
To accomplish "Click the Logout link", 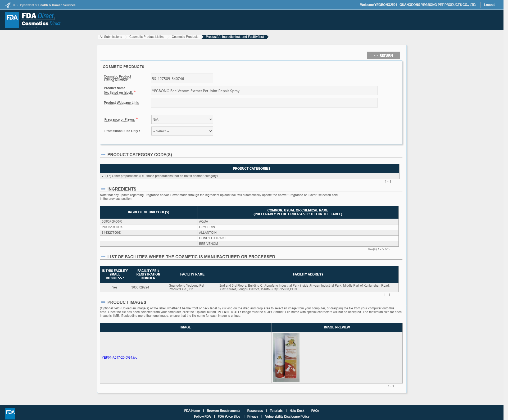I will (x=489, y=5).
